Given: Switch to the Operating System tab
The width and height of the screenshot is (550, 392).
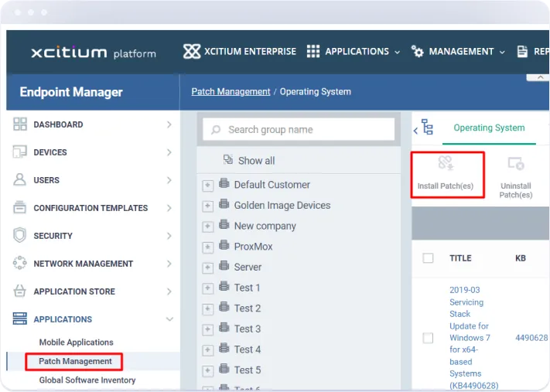Looking at the screenshot, I should [489, 128].
